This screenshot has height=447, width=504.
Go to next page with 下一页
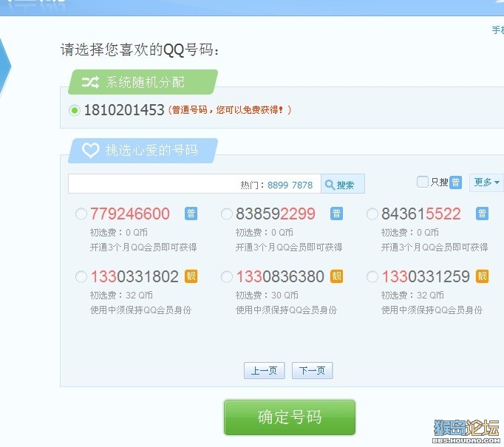(x=312, y=370)
